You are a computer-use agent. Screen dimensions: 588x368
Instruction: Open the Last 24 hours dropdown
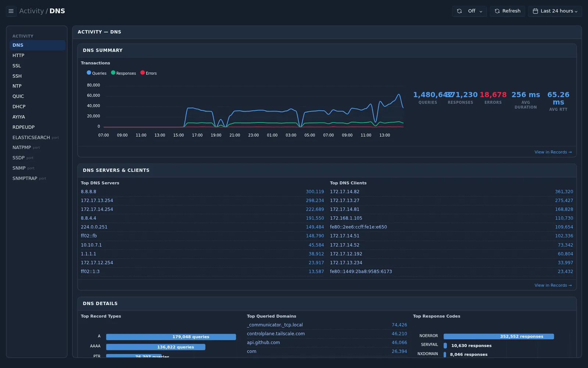[x=555, y=11]
